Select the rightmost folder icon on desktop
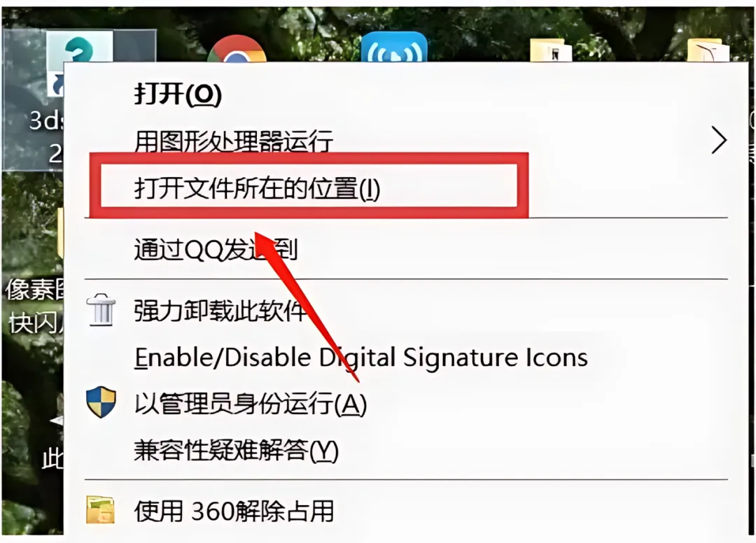This screenshot has height=543, width=756. 708,50
